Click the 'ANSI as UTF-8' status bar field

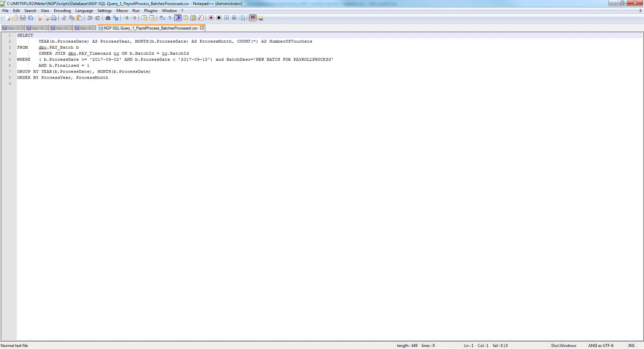tap(600, 346)
